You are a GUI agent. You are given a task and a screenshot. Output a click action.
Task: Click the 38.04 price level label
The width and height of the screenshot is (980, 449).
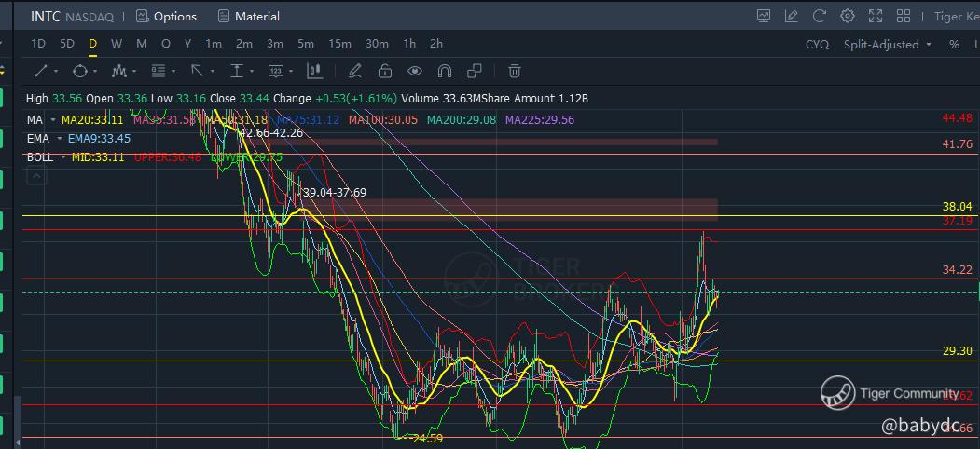(x=958, y=207)
